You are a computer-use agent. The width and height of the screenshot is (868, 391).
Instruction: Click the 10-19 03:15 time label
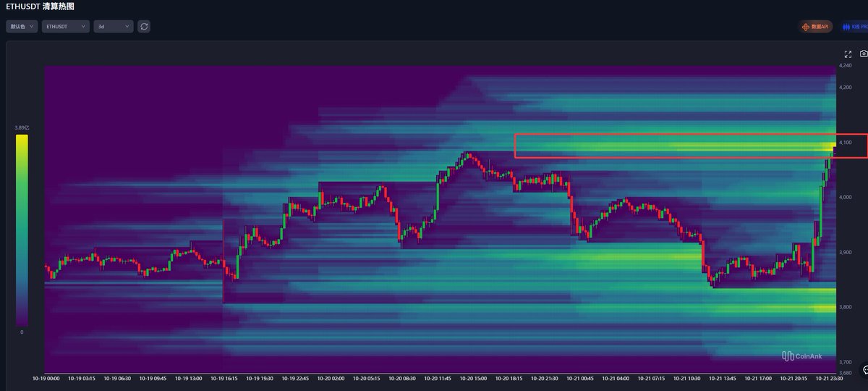tap(81, 378)
